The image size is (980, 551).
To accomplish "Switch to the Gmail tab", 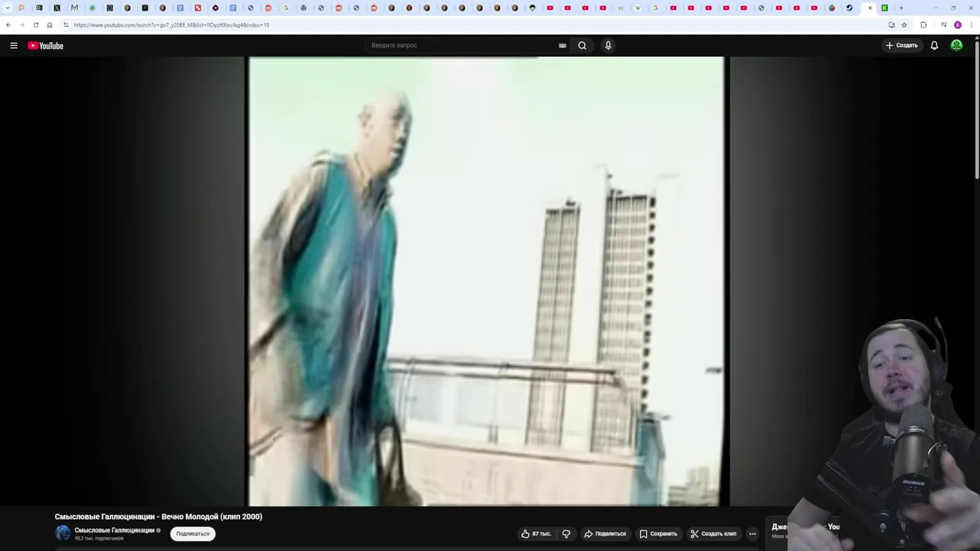I will (x=74, y=8).
